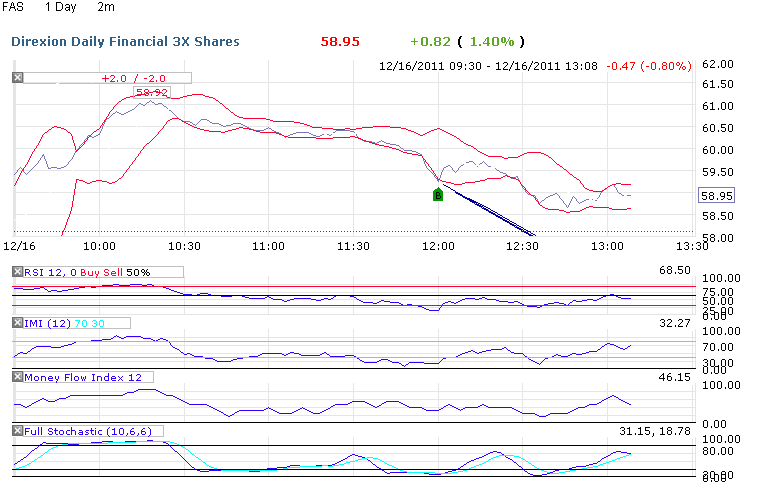Click the 61.00 price axis label
The image size is (768, 489).
click(x=718, y=106)
